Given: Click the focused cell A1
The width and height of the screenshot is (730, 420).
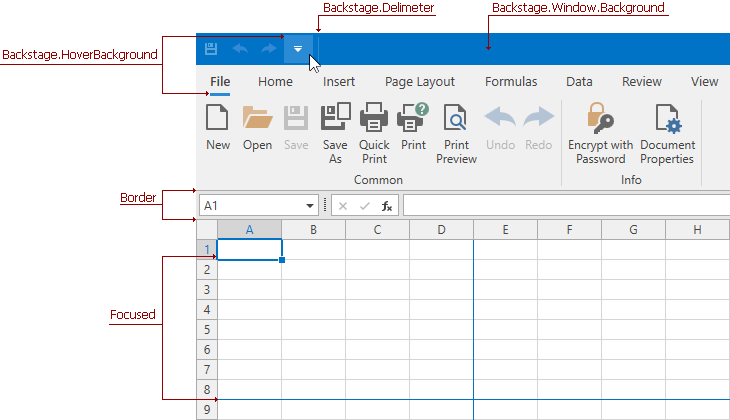Looking at the screenshot, I should [x=250, y=250].
